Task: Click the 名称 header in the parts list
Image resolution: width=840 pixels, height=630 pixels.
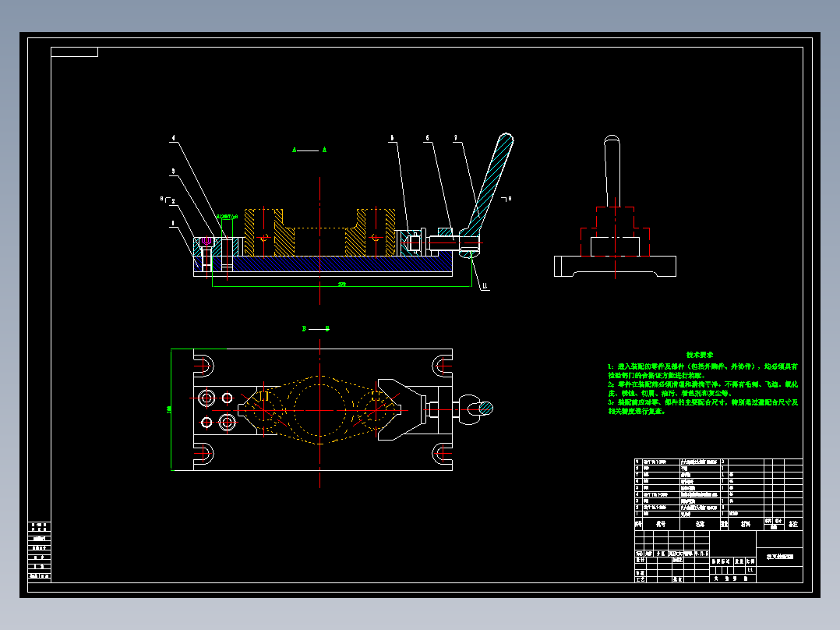Action: coord(701,524)
